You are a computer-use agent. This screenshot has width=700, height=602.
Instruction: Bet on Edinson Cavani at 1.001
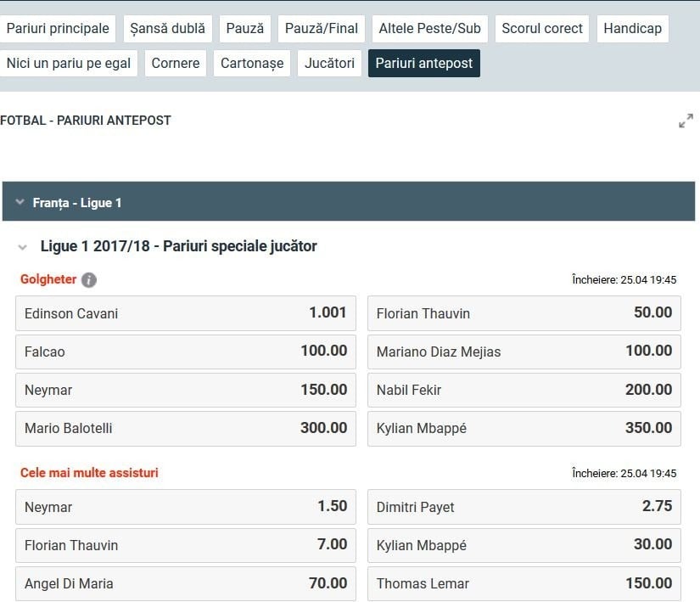pyautogui.click(x=186, y=313)
